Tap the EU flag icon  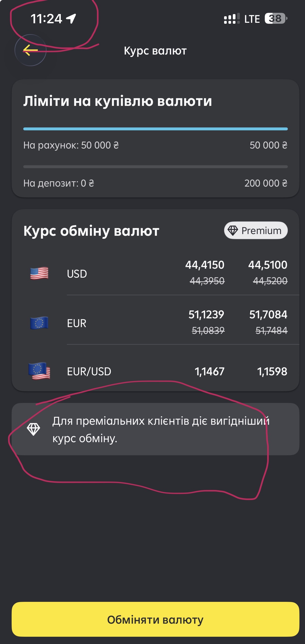pos(39,323)
